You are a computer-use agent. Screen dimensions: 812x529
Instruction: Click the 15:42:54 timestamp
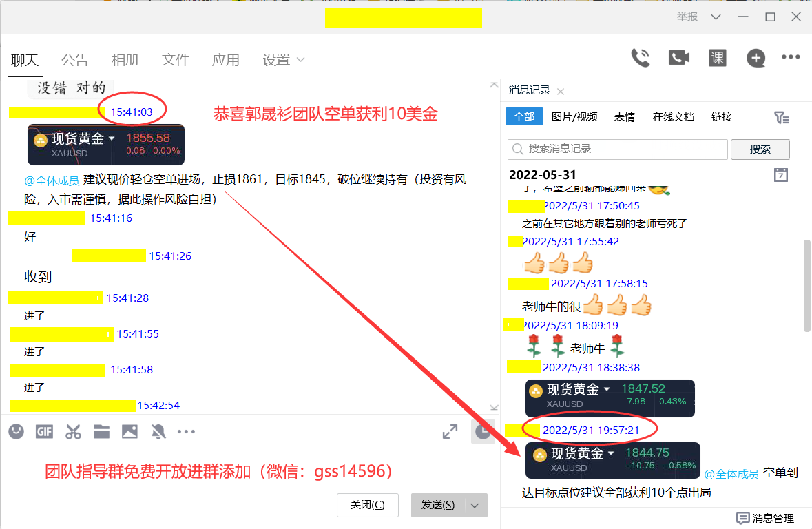pyautogui.click(x=158, y=405)
